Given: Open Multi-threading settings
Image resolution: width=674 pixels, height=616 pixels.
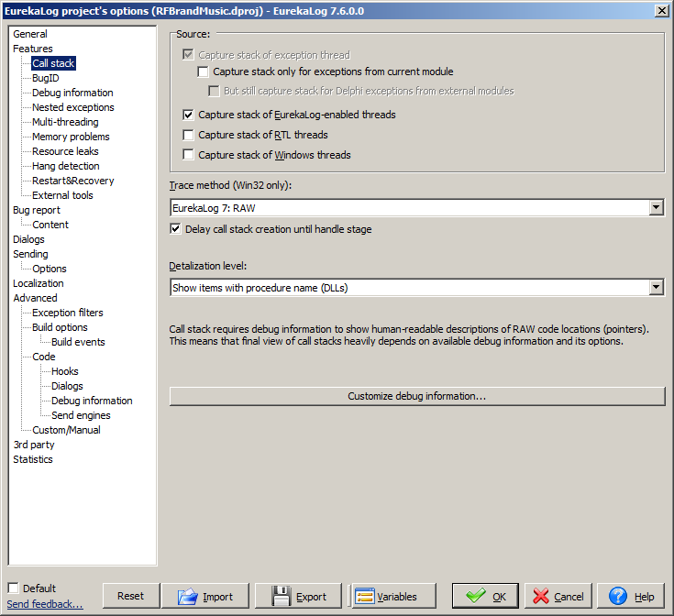Looking at the screenshot, I should tap(65, 122).
